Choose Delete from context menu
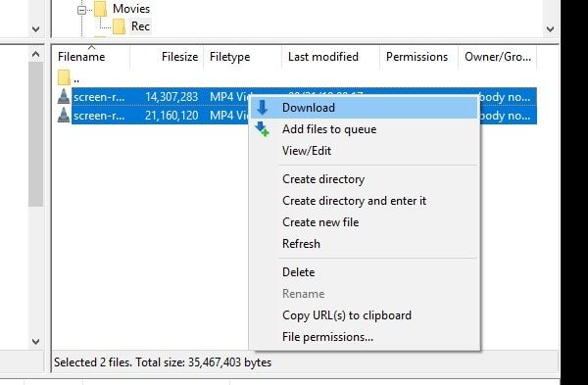The height and width of the screenshot is (385, 588). click(x=365, y=272)
